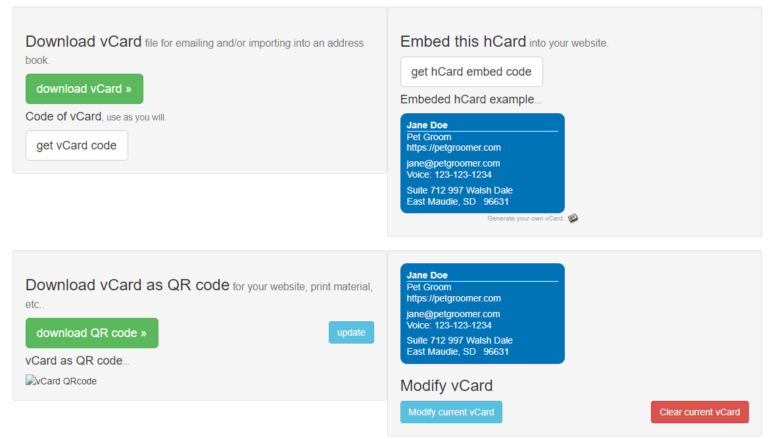Click get hCard embed code button

(x=471, y=72)
